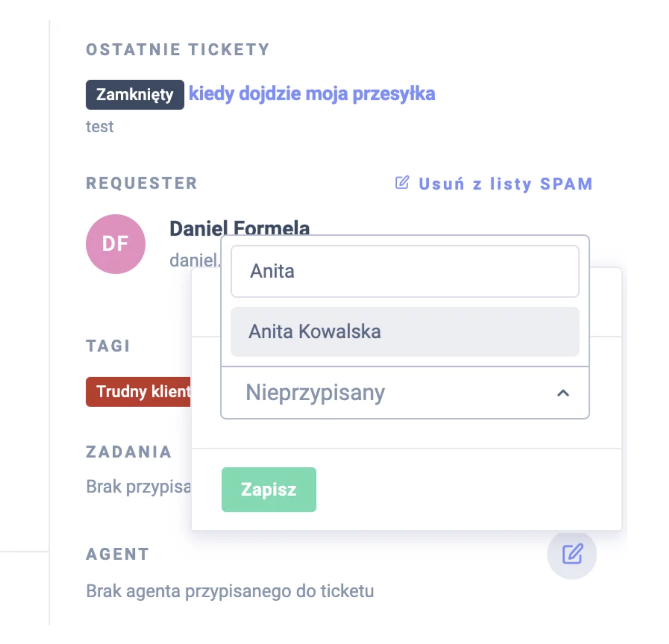Click the test description under the closed ticket

(99, 127)
